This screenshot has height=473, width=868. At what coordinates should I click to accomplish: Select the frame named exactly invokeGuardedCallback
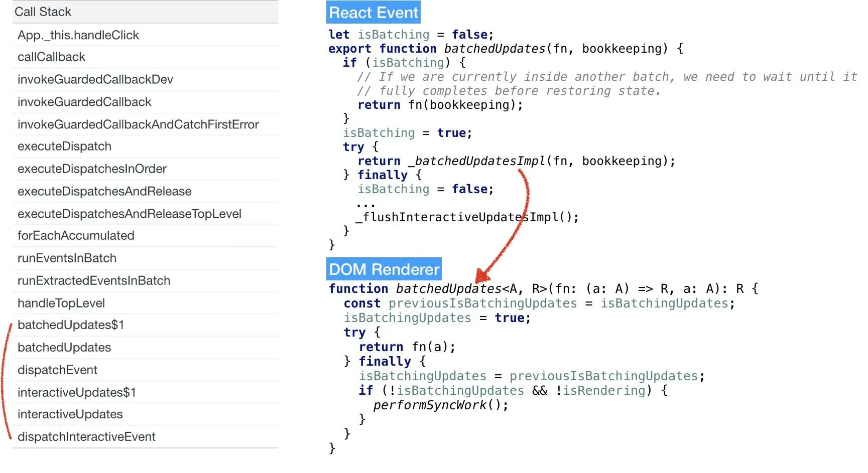(x=145, y=102)
